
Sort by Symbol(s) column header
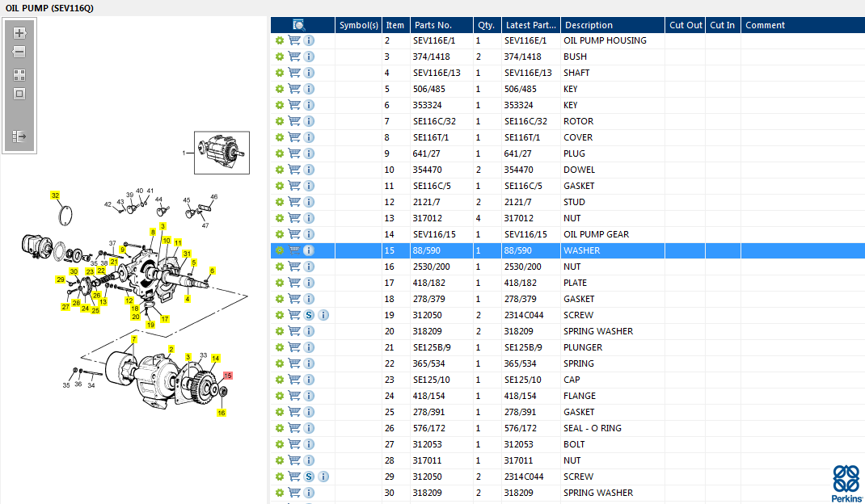coord(359,25)
